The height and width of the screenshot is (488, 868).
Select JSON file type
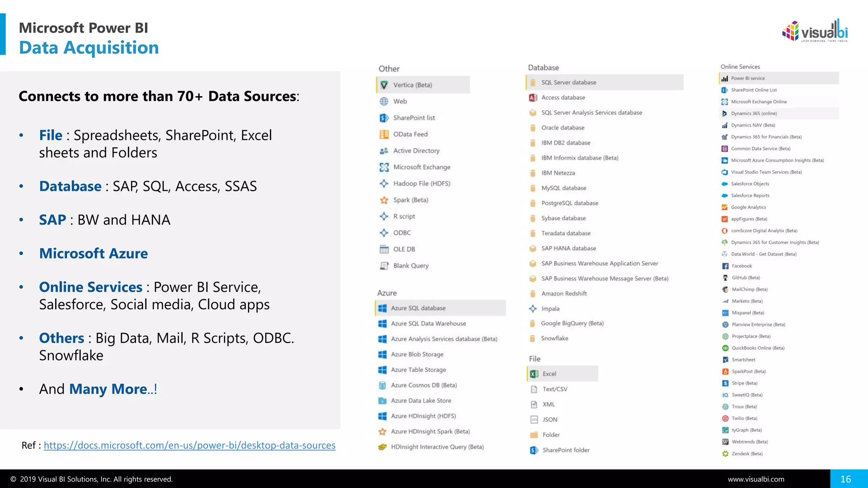tap(544, 420)
